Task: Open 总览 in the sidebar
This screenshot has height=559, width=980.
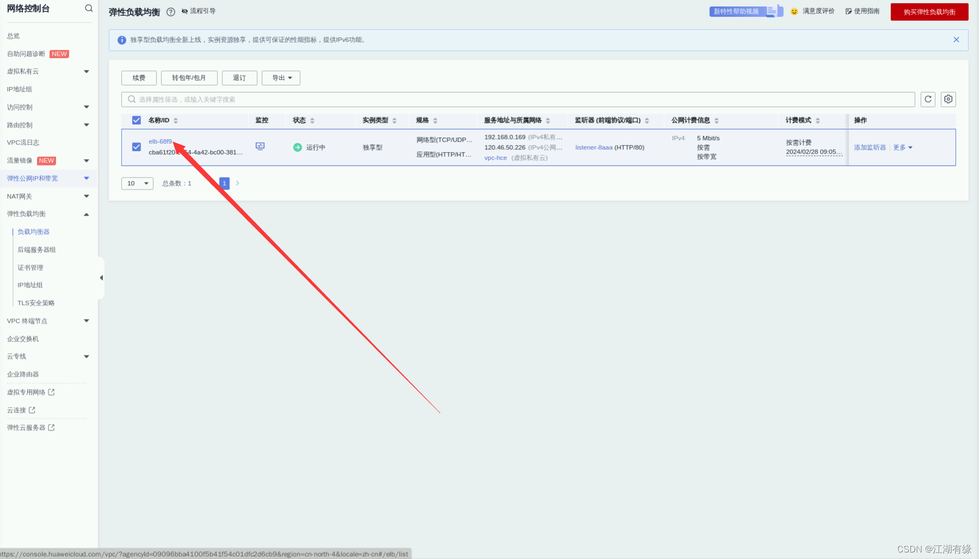Action: pos(14,36)
